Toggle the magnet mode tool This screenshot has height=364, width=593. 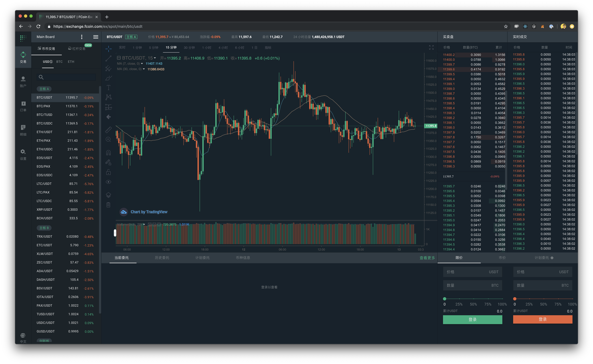click(108, 153)
